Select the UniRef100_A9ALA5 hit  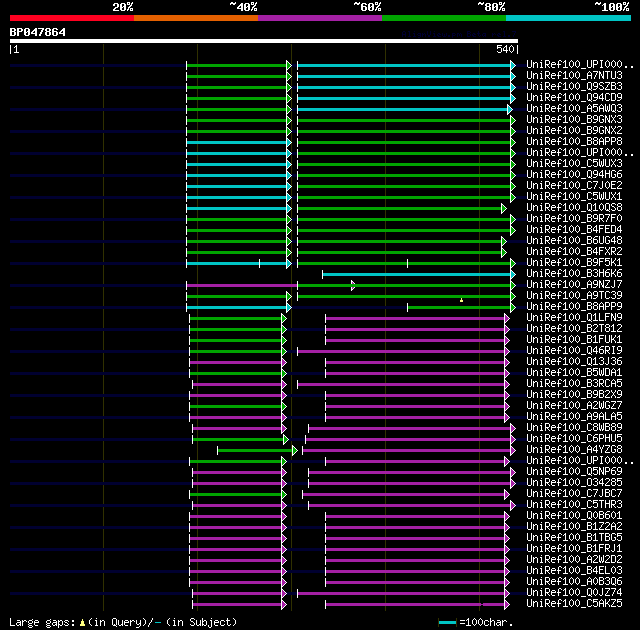coord(574,417)
